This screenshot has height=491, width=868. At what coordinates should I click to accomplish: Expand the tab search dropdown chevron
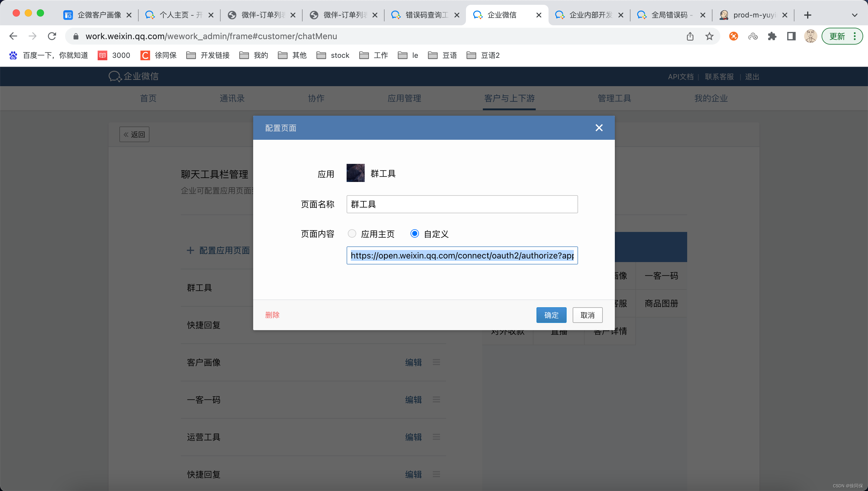tap(854, 15)
